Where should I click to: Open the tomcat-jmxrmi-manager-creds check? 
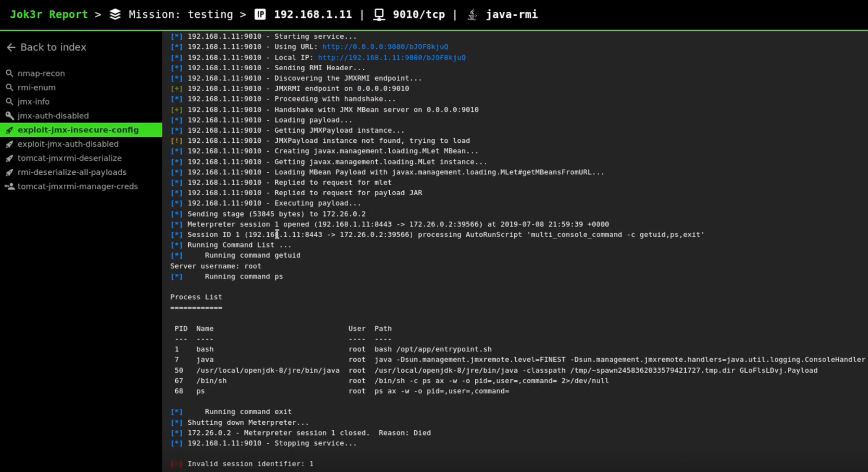(x=78, y=187)
